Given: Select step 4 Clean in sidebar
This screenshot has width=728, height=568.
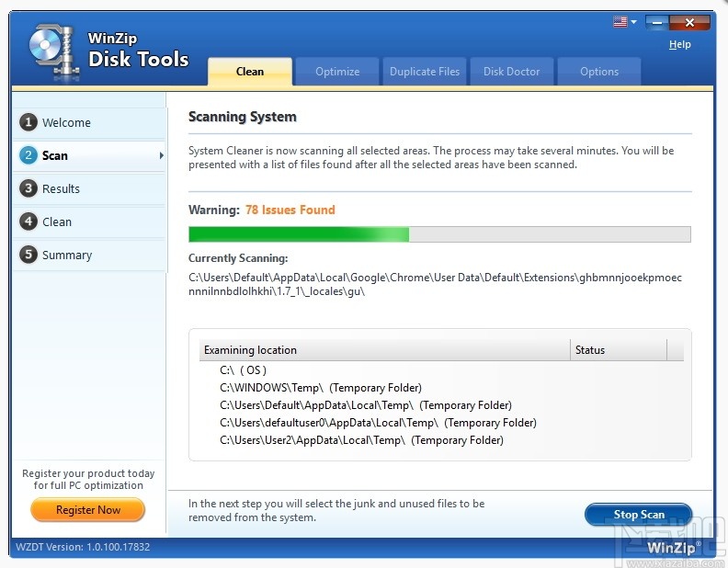Looking at the screenshot, I should (89, 222).
